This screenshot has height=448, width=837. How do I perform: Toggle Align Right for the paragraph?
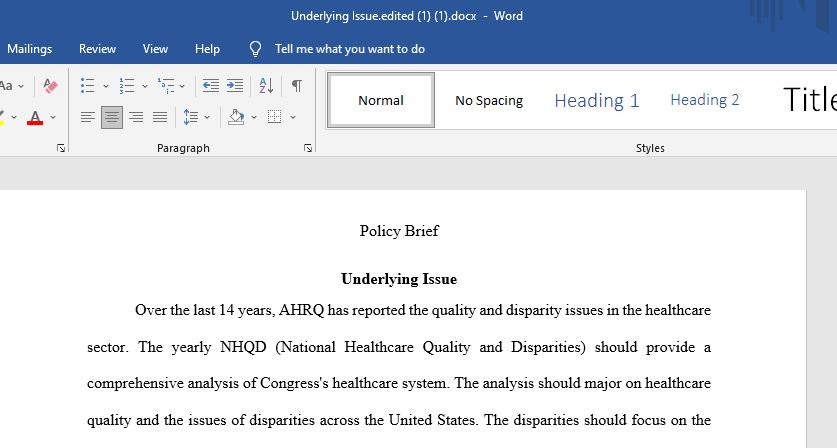(x=136, y=117)
